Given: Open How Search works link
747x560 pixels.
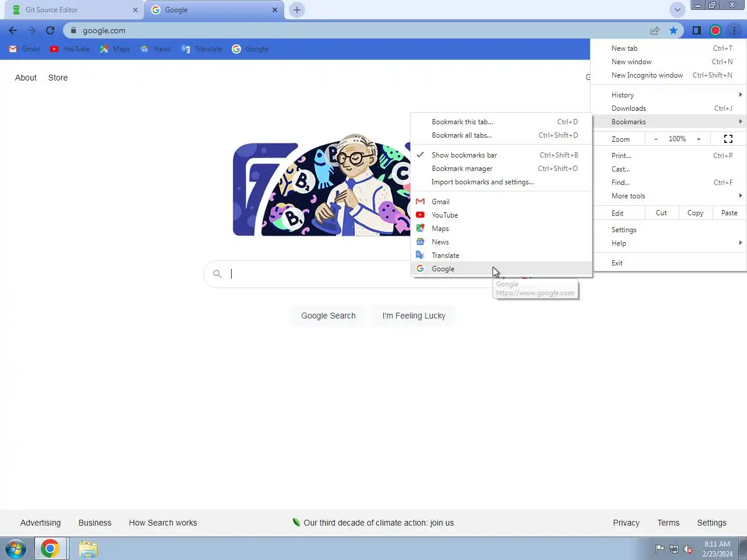Looking at the screenshot, I should (x=163, y=523).
